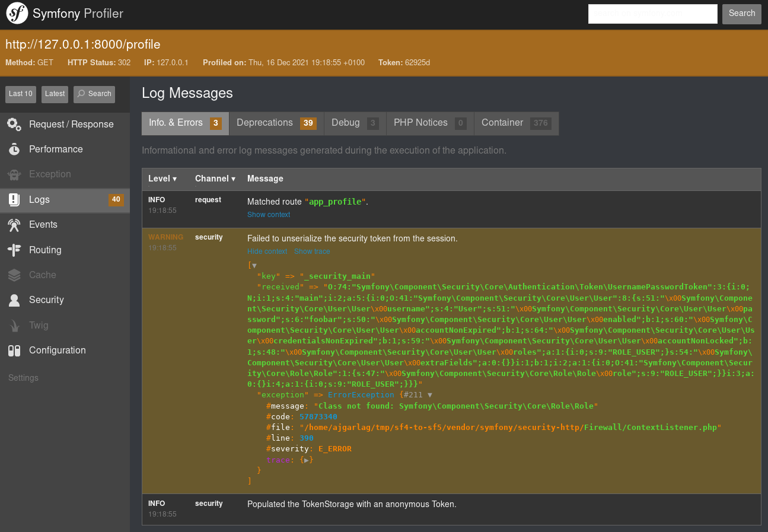This screenshot has height=532, width=768.
Task: Click the top-right Search button
Action: [x=742, y=14]
